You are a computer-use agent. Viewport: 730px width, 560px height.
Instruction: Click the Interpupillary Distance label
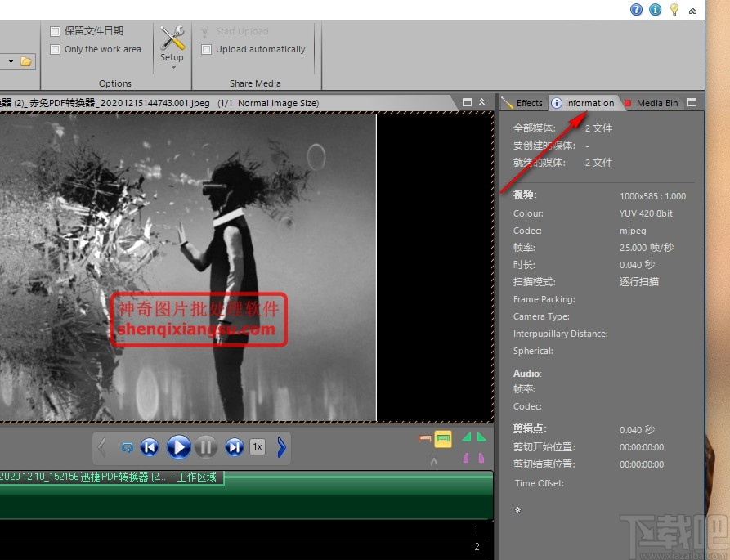click(x=560, y=334)
